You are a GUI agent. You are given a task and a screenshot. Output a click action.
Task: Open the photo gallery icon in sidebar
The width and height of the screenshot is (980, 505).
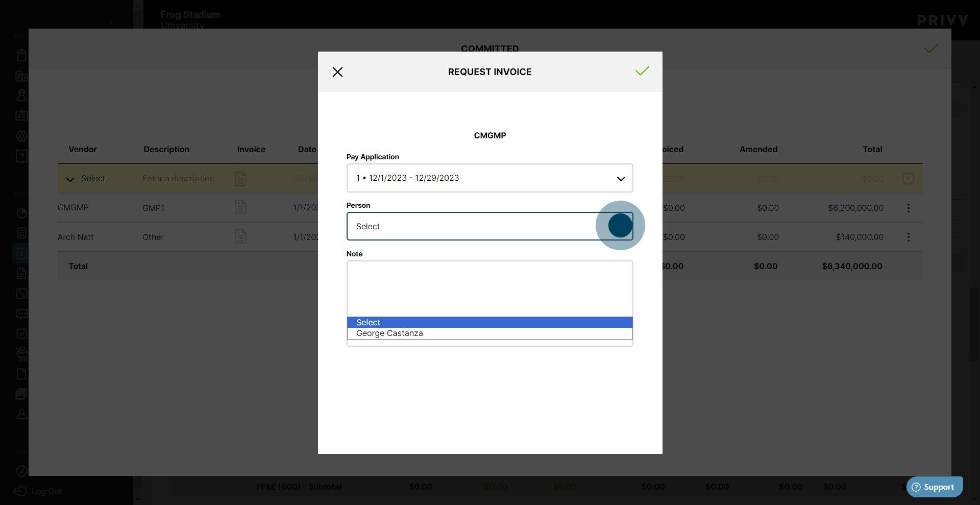[x=21, y=394]
